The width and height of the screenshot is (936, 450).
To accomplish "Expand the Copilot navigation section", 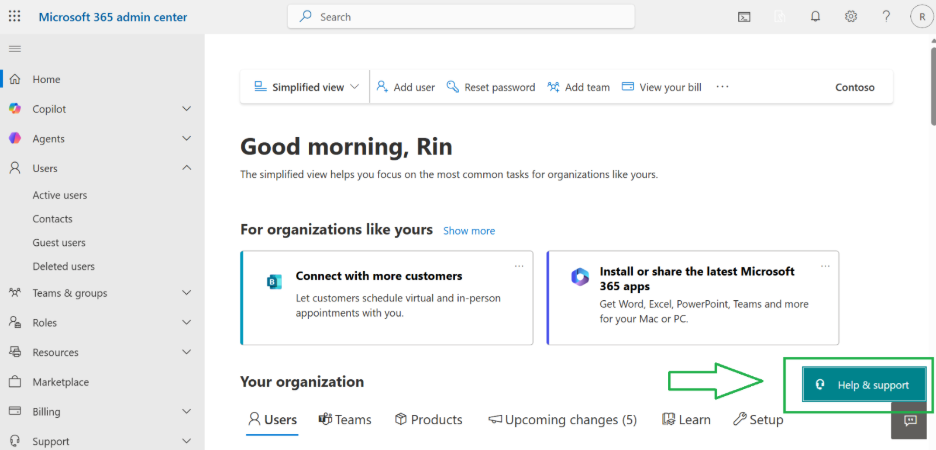I will click(186, 109).
